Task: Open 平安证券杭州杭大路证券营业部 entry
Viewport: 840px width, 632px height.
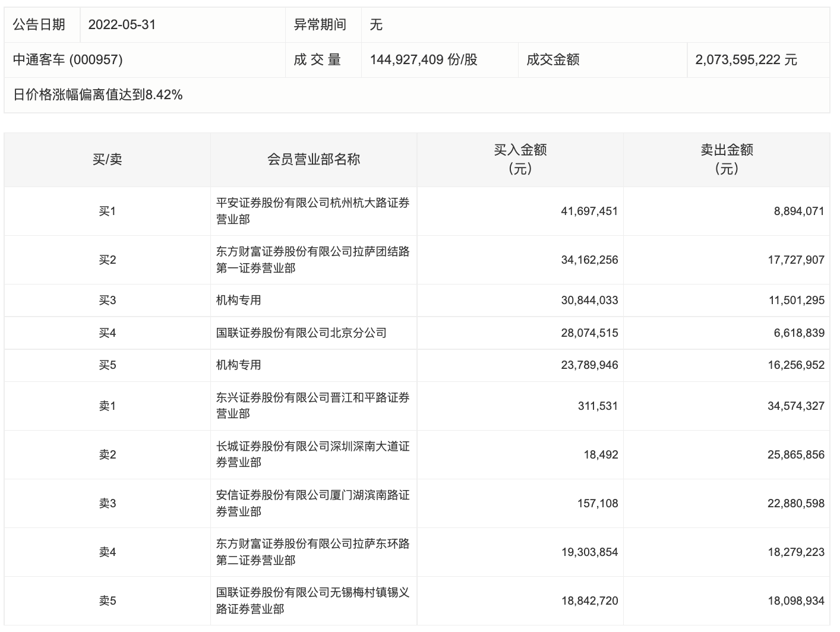Action: pyautogui.click(x=312, y=211)
